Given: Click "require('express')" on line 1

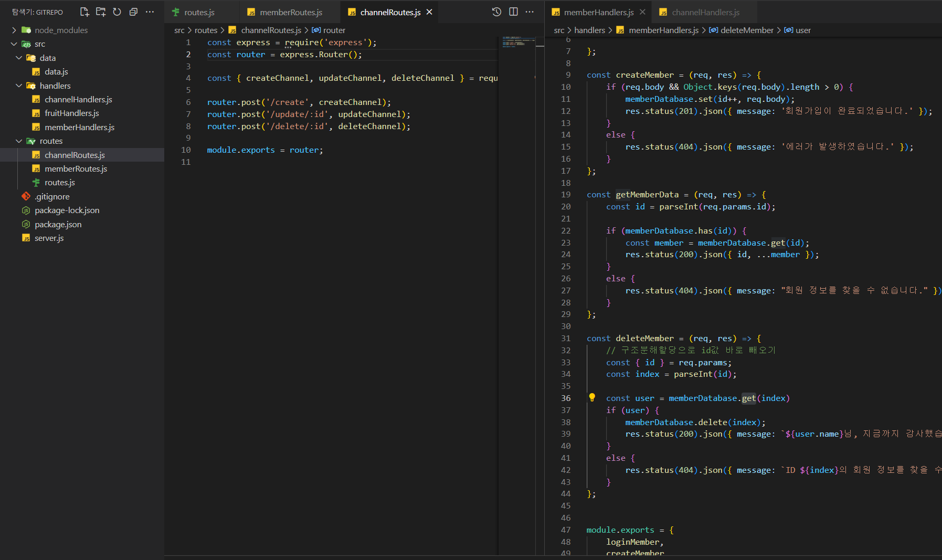Looking at the screenshot, I should pyautogui.click(x=328, y=43).
